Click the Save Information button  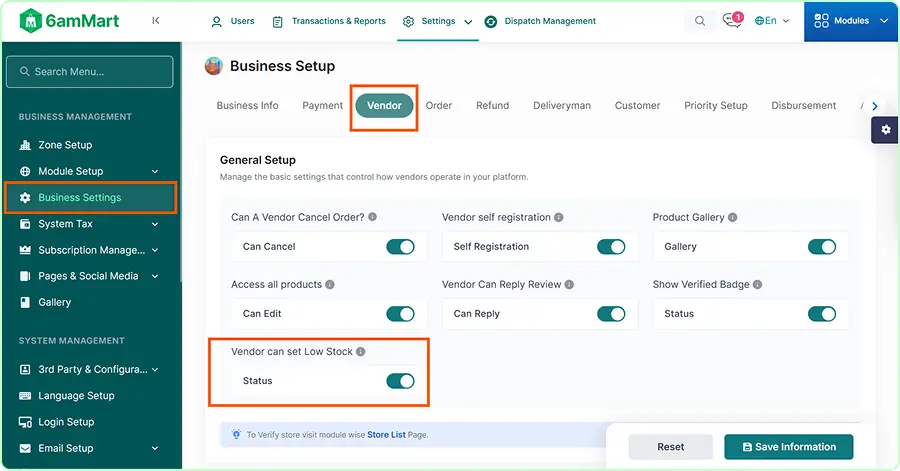(x=789, y=447)
